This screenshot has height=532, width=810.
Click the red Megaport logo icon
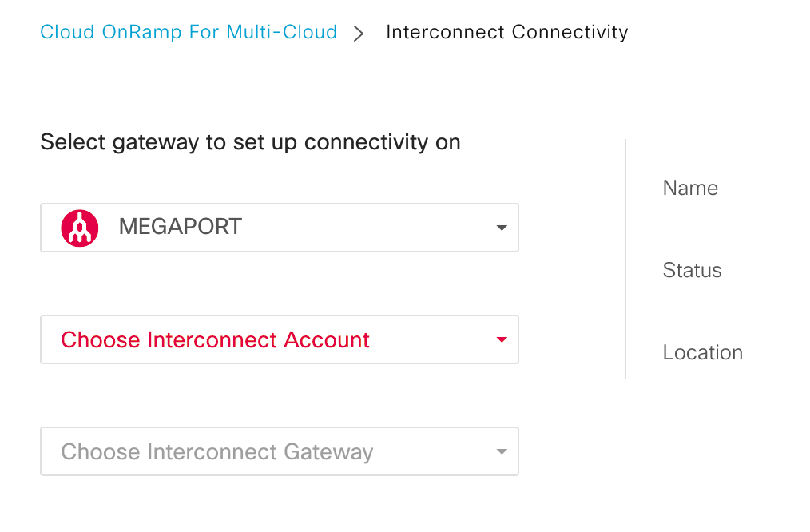click(x=79, y=228)
